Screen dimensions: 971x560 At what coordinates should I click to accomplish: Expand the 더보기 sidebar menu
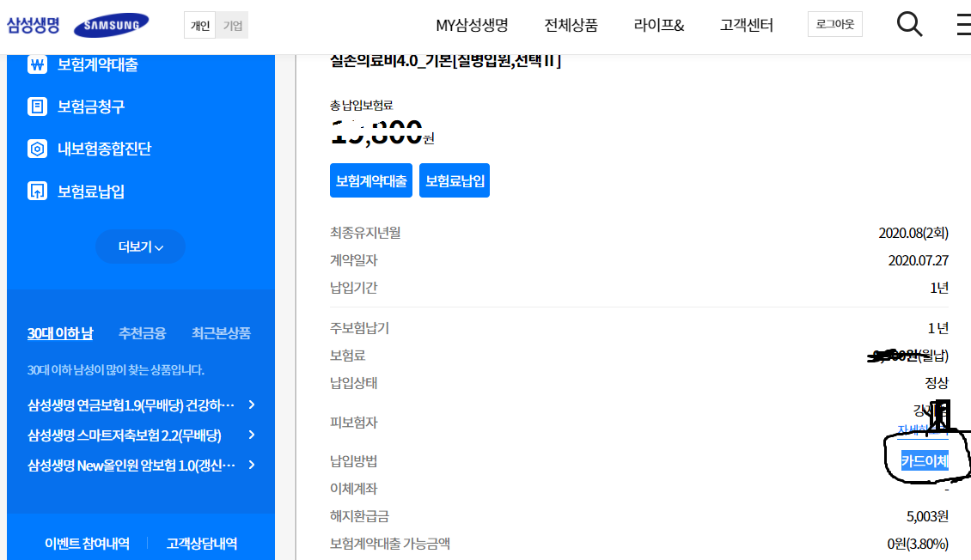click(141, 247)
